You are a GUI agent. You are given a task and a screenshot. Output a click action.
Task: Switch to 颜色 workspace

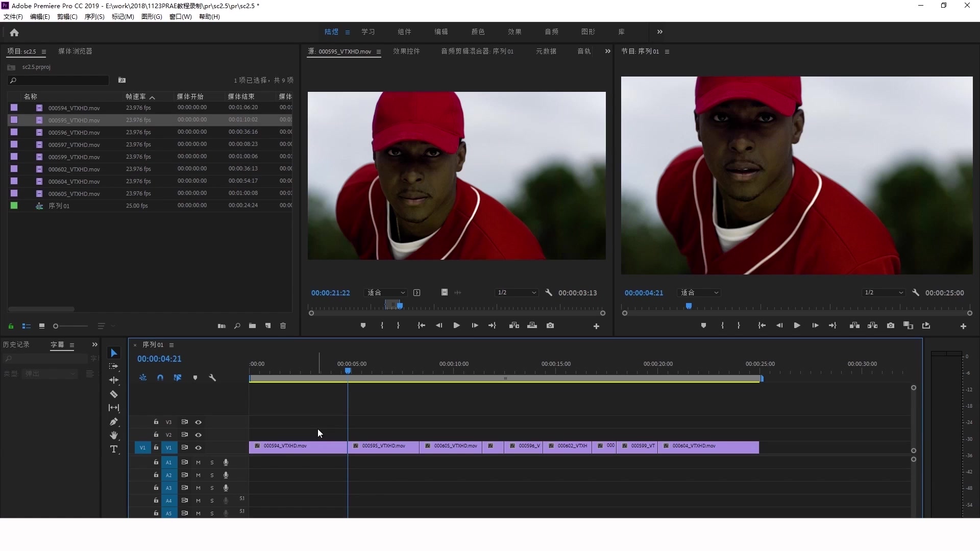478,32
